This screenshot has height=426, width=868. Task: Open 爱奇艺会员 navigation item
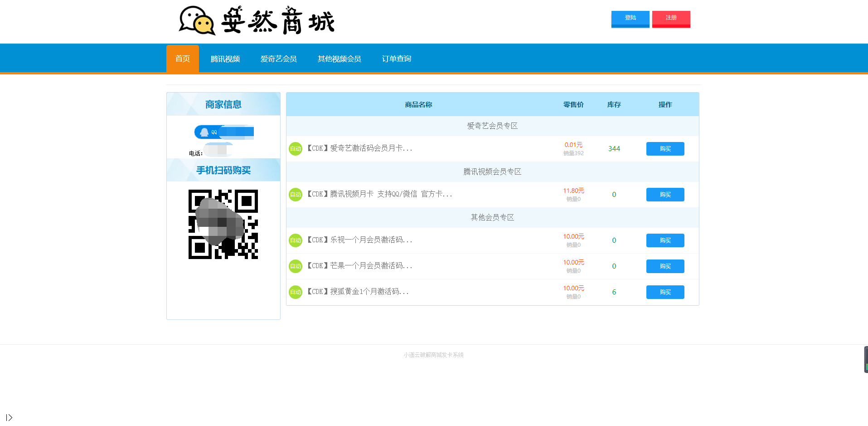(278, 59)
